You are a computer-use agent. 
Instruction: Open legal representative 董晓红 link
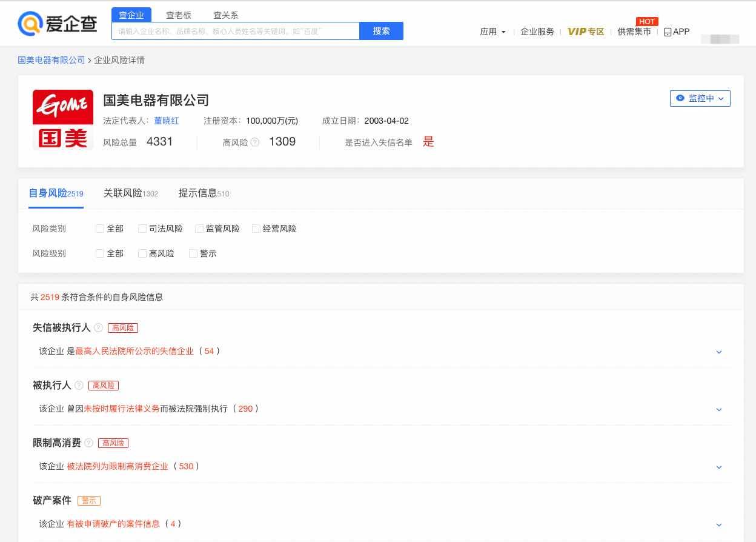pyautogui.click(x=167, y=121)
